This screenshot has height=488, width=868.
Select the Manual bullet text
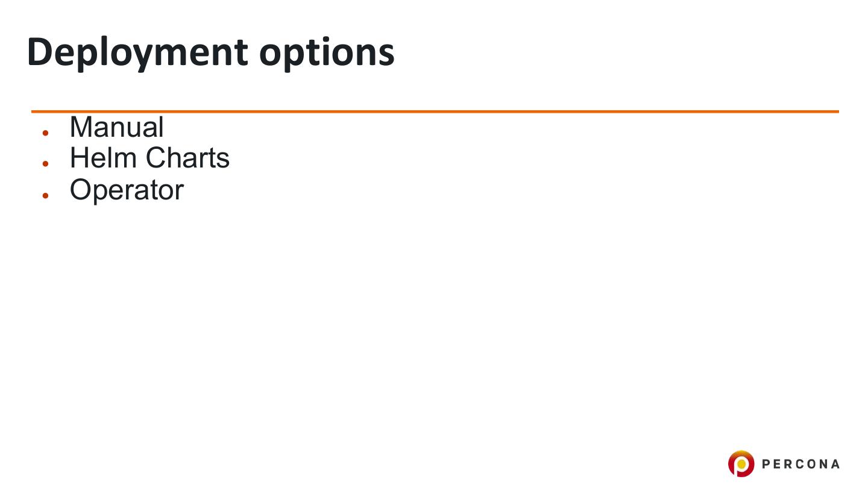[116, 127]
